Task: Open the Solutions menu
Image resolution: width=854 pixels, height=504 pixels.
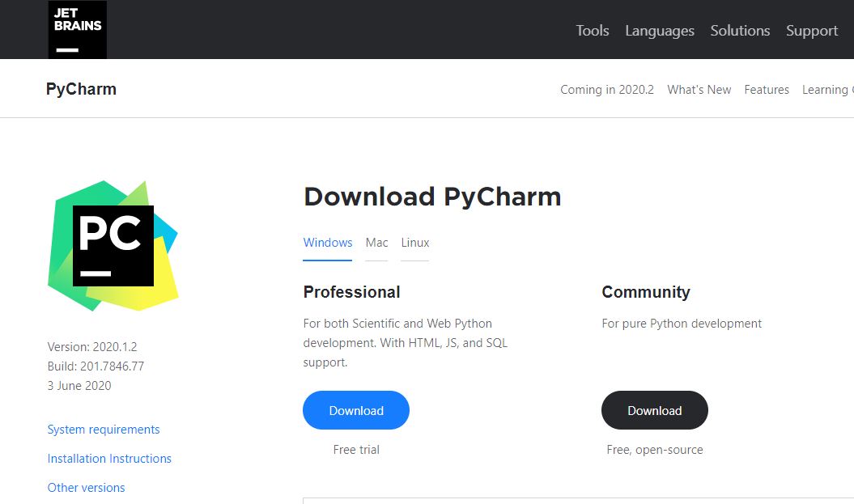Action: (x=740, y=31)
